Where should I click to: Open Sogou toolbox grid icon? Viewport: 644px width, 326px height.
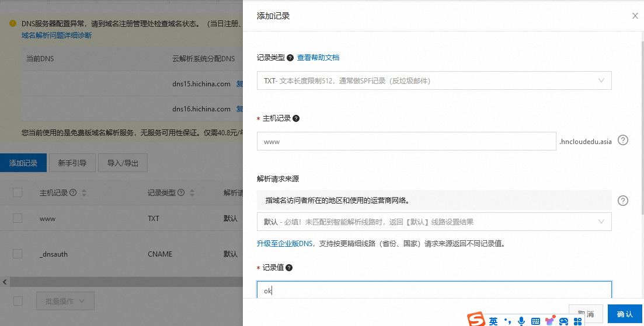click(x=578, y=321)
